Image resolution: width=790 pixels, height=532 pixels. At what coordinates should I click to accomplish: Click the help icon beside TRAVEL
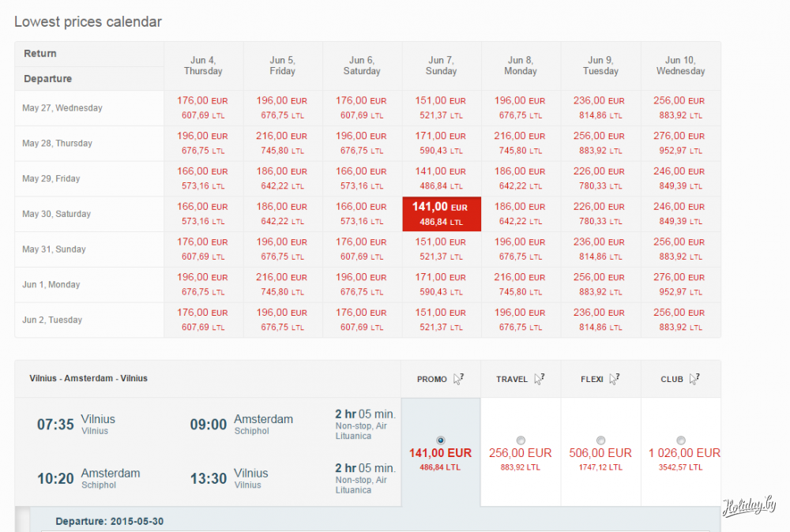[x=539, y=379]
